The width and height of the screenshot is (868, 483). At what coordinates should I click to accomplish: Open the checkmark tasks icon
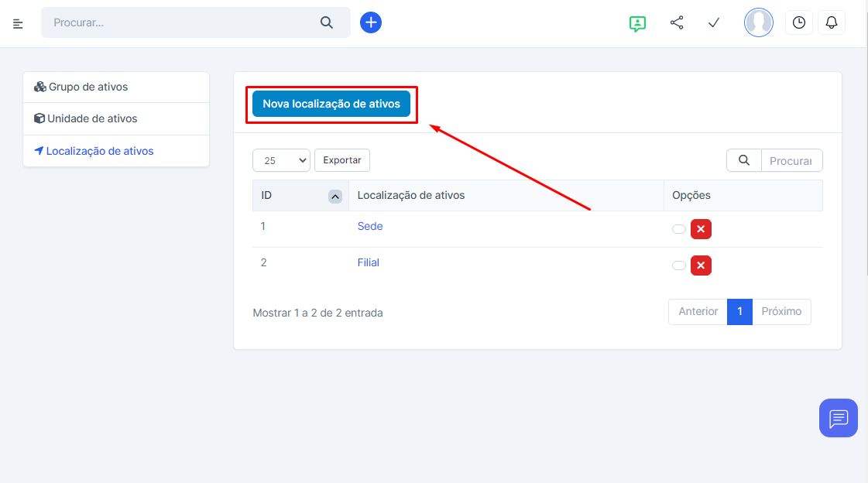(x=714, y=23)
